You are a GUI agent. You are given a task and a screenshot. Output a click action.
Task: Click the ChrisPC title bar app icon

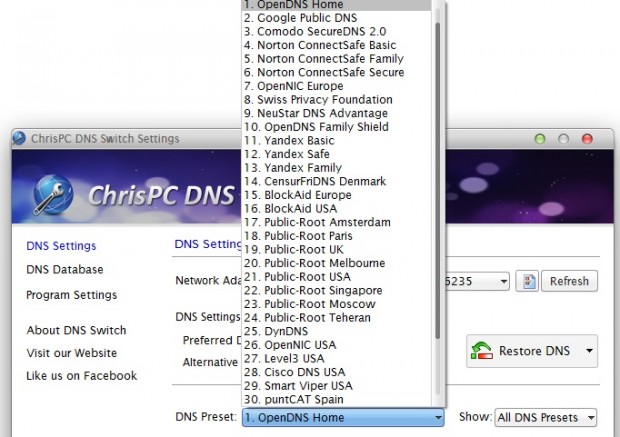[19, 138]
